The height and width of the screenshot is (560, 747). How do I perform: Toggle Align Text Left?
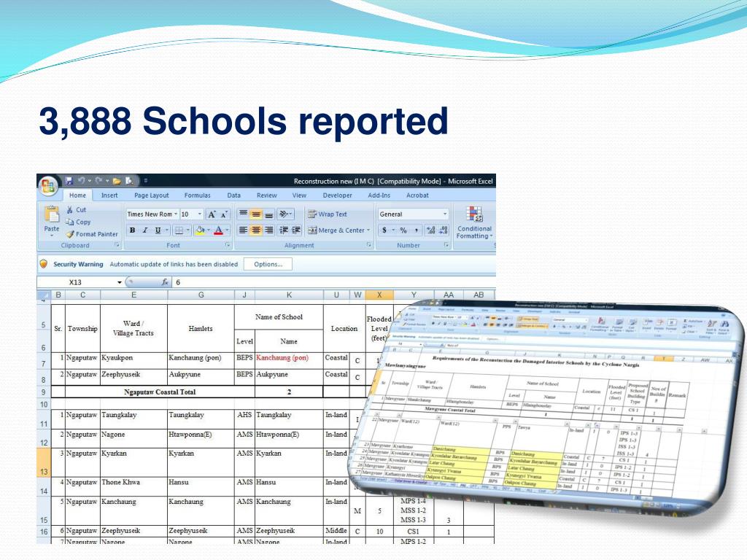click(243, 230)
